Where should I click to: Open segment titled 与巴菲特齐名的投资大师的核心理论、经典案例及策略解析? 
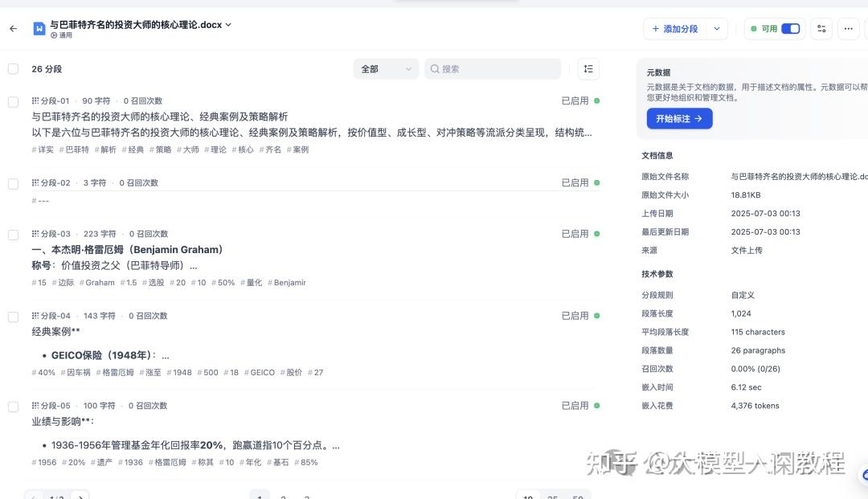coord(159,117)
